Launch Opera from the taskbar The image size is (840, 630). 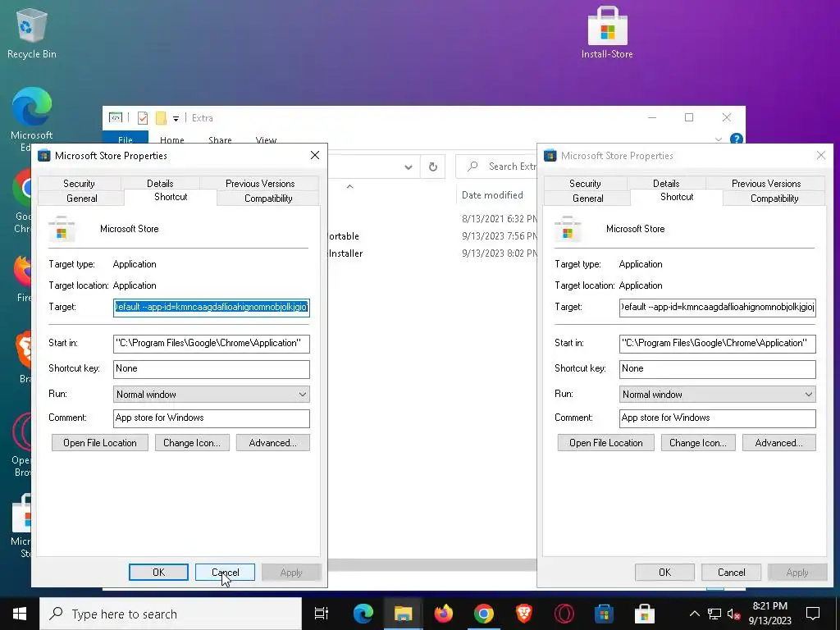tap(564, 614)
